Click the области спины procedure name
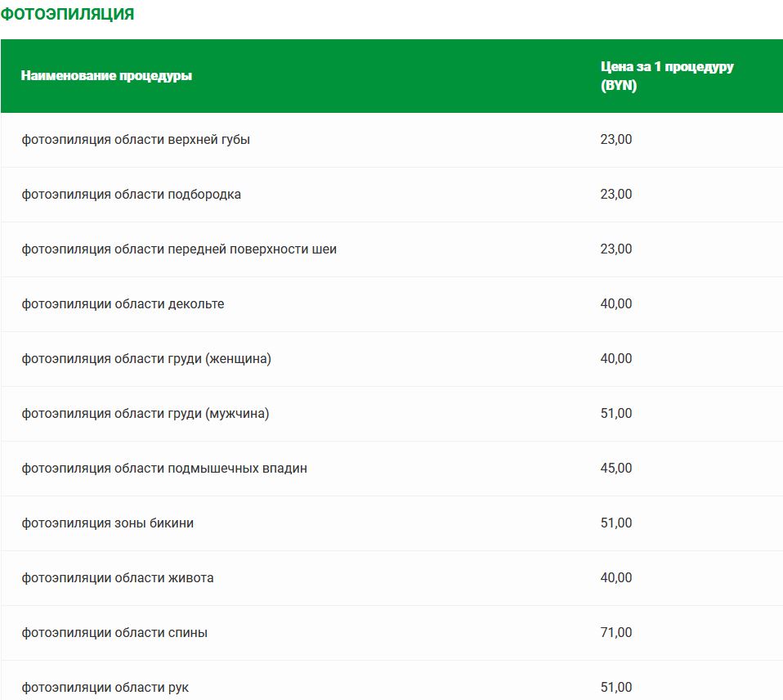783x700 pixels. tap(114, 633)
